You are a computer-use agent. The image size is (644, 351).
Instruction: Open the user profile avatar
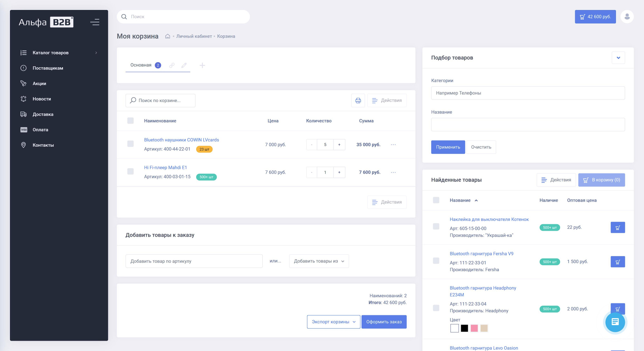[627, 17]
